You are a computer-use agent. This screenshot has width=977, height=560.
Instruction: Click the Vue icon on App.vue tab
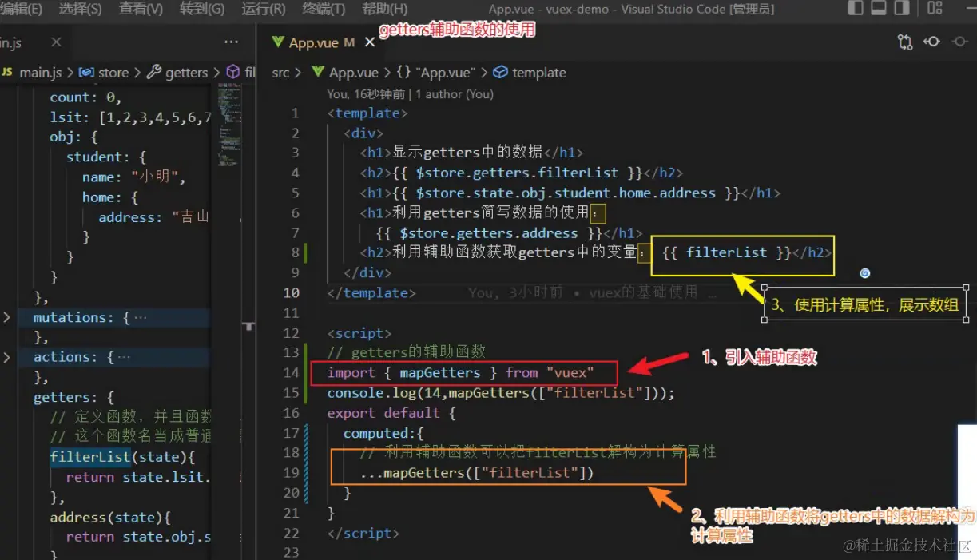tap(278, 42)
